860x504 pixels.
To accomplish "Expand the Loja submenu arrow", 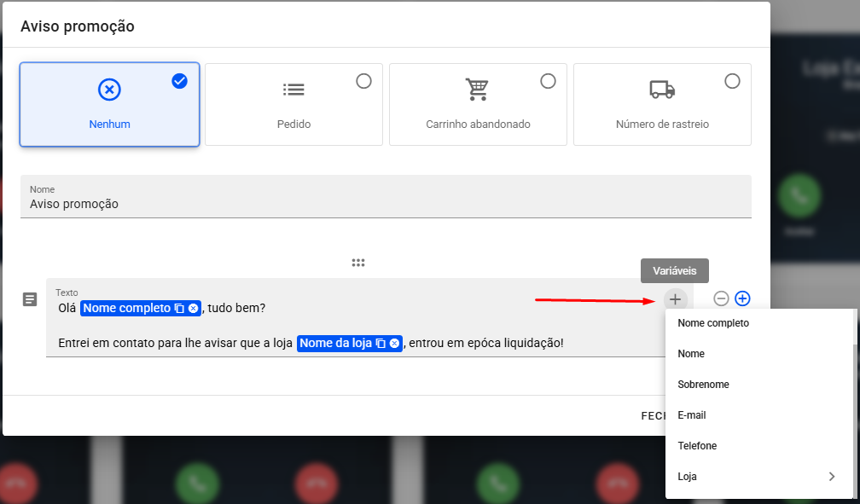I will [832, 477].
